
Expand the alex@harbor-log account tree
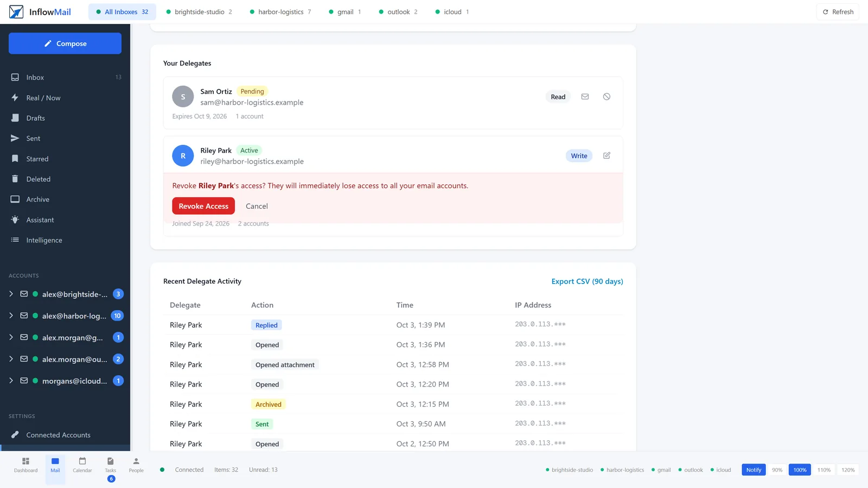click(11, 316)
